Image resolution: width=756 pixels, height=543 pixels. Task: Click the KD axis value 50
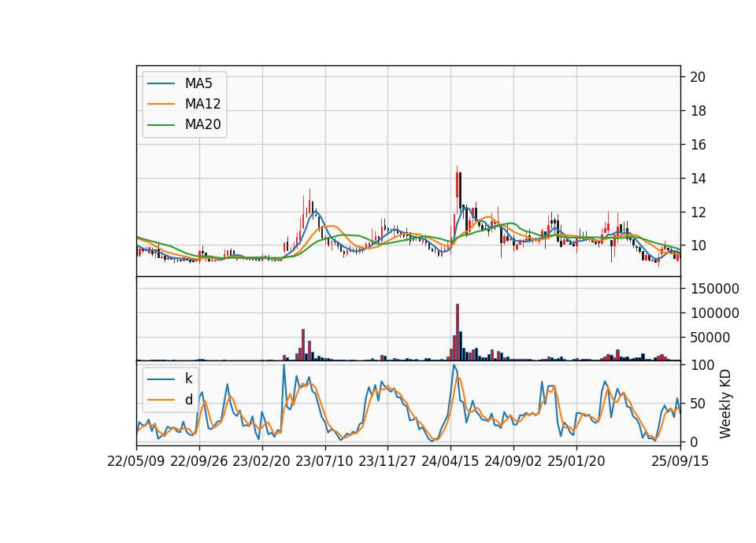click(698, 404)
